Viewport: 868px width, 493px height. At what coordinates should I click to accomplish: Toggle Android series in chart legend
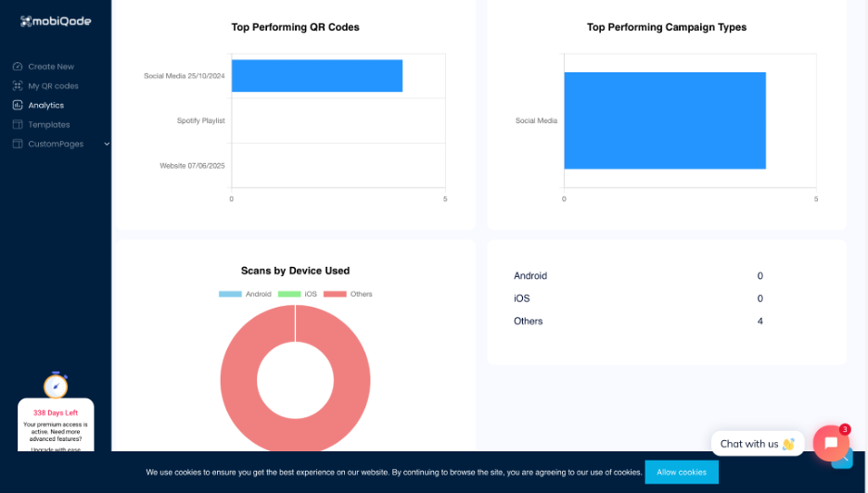pos(245,294)
